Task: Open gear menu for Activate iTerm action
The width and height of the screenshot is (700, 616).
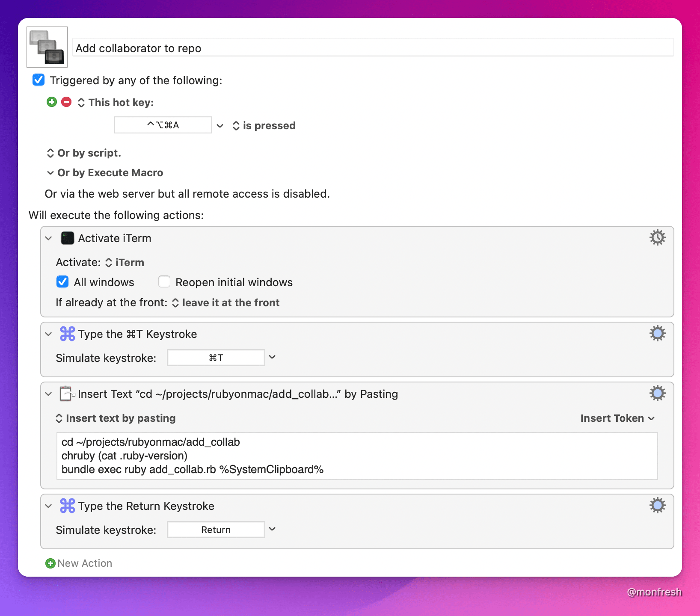Action: coord(657,237)
